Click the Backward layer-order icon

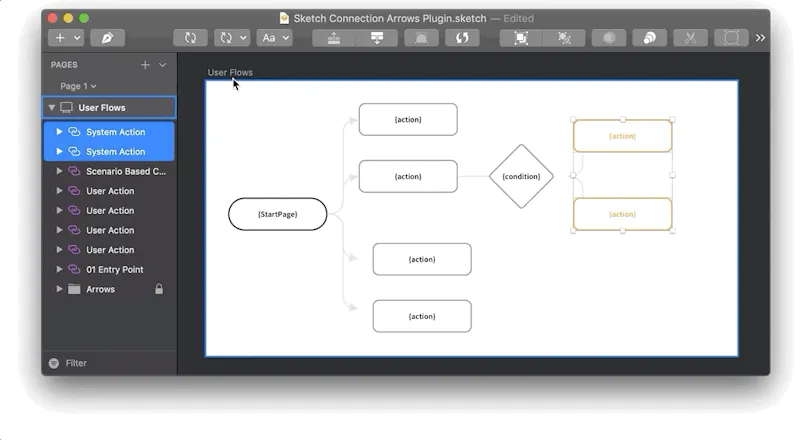[x=377, y=38]
